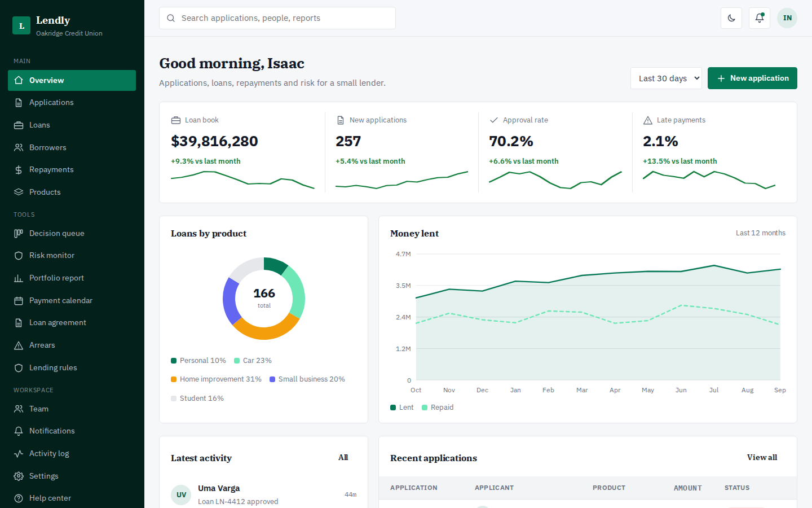Click the All link in Latest activity

343,457
